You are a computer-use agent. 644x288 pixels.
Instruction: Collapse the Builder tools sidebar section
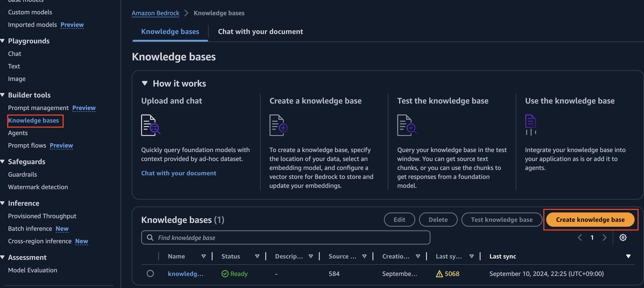pos(2,95)
